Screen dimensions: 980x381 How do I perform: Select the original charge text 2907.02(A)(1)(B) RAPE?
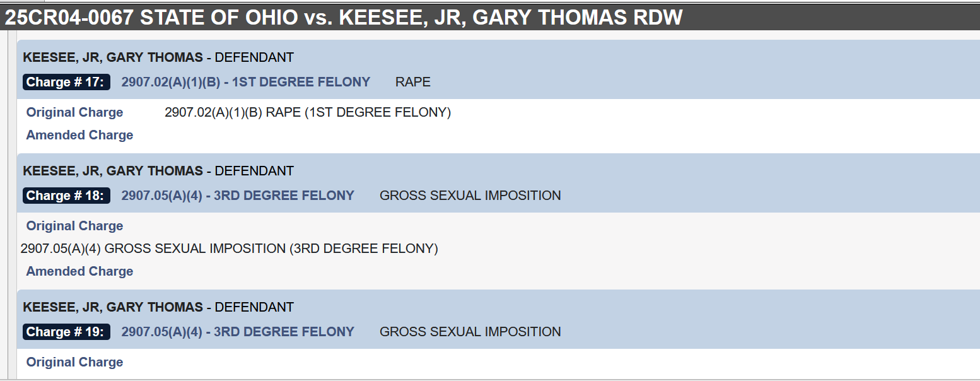coord(308,112)
